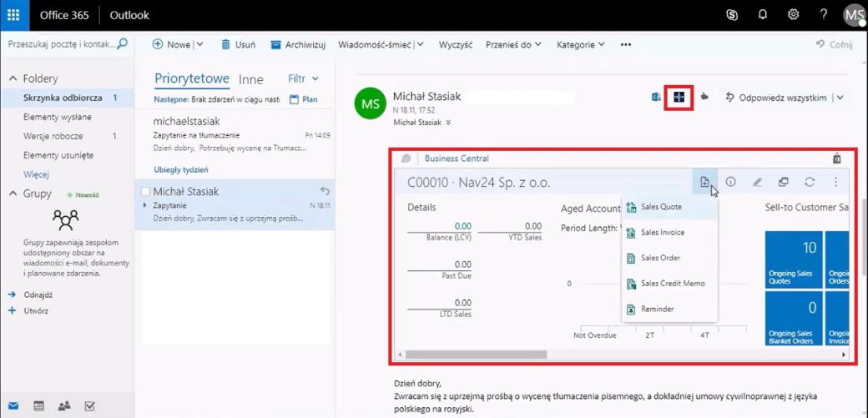Open the settings gear in the header
868x418 pixels.
[793, 15]
